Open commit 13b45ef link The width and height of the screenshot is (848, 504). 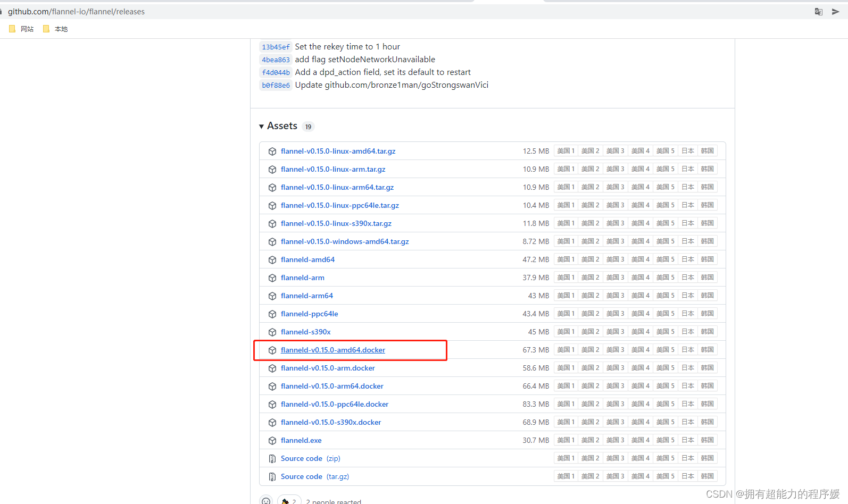(276, 47)
